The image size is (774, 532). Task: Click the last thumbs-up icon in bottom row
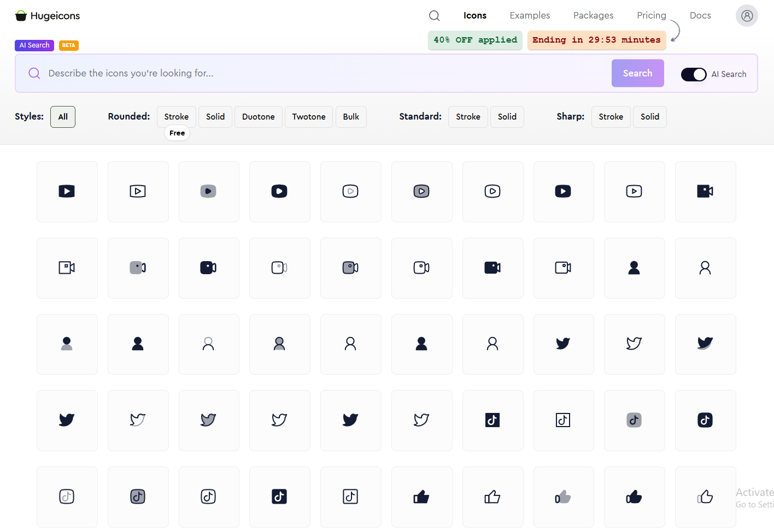click(x=705, y=497)
